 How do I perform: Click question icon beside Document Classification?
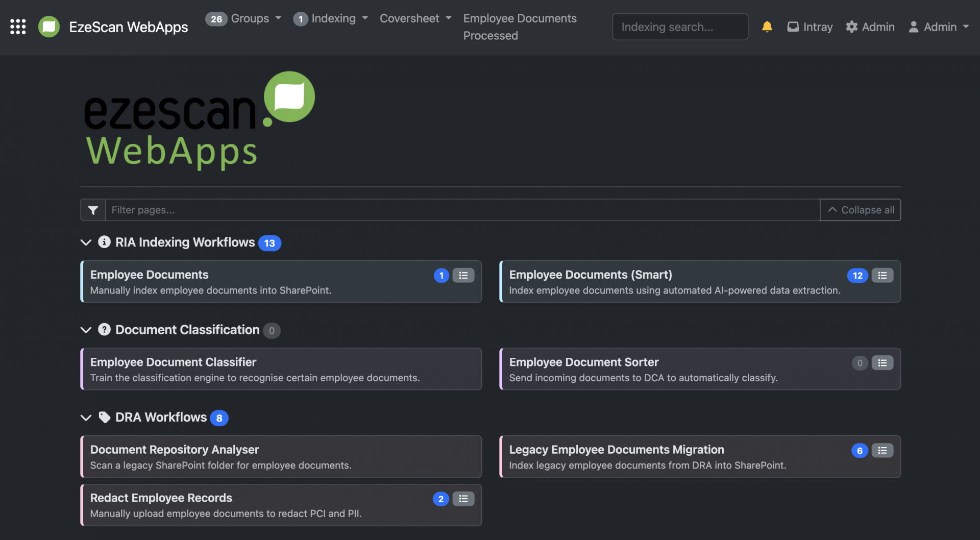point(104,329)
